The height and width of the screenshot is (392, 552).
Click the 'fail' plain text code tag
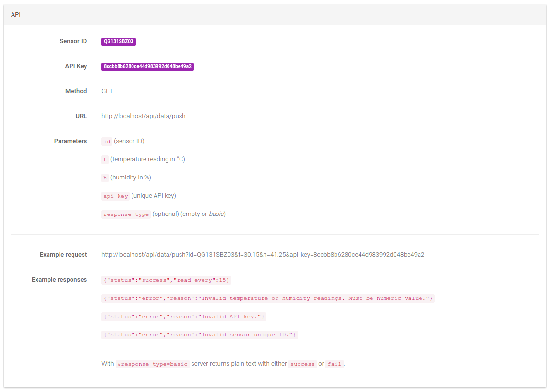(x=335, y=364)
